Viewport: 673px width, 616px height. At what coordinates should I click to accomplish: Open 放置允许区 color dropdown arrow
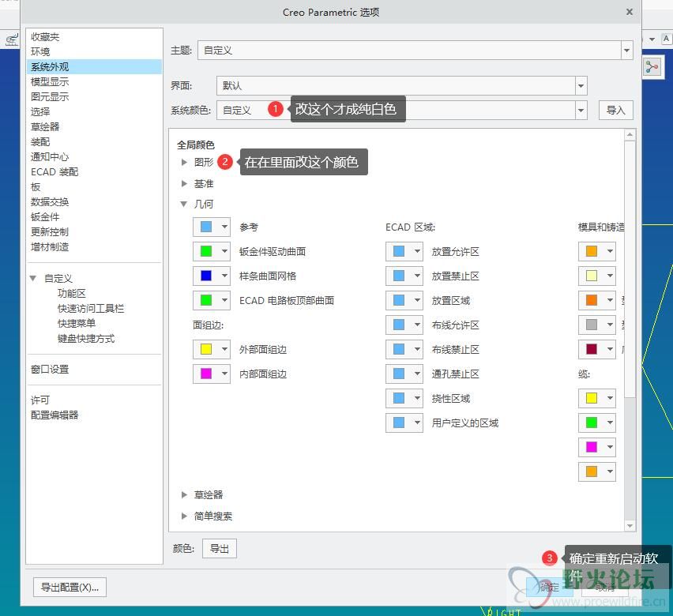[417, 252]
